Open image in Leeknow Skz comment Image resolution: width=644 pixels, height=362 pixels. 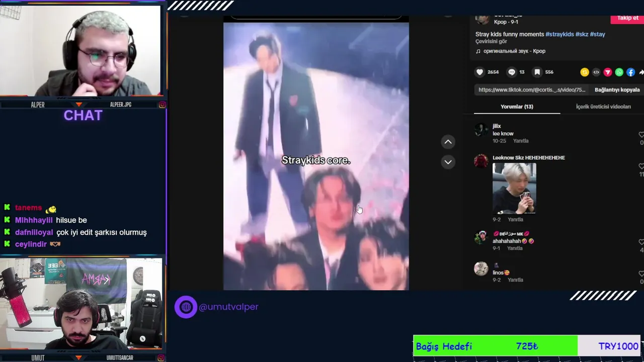coord(514,189)
